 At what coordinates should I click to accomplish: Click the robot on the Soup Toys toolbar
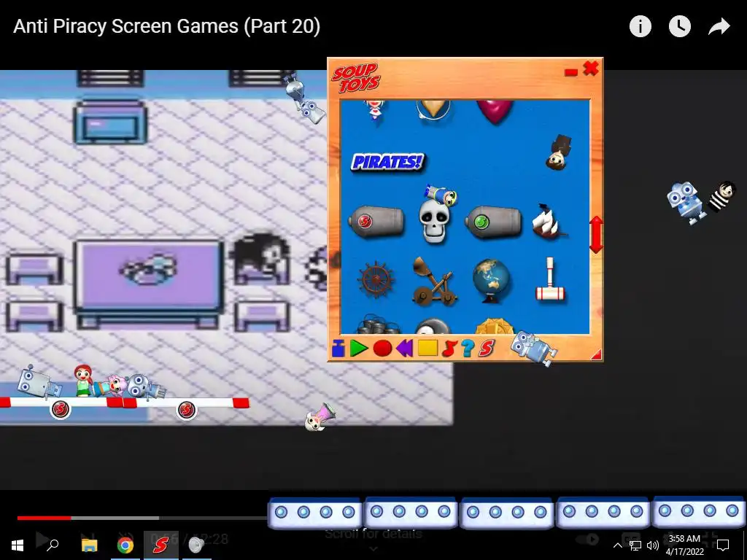[533, 348]
